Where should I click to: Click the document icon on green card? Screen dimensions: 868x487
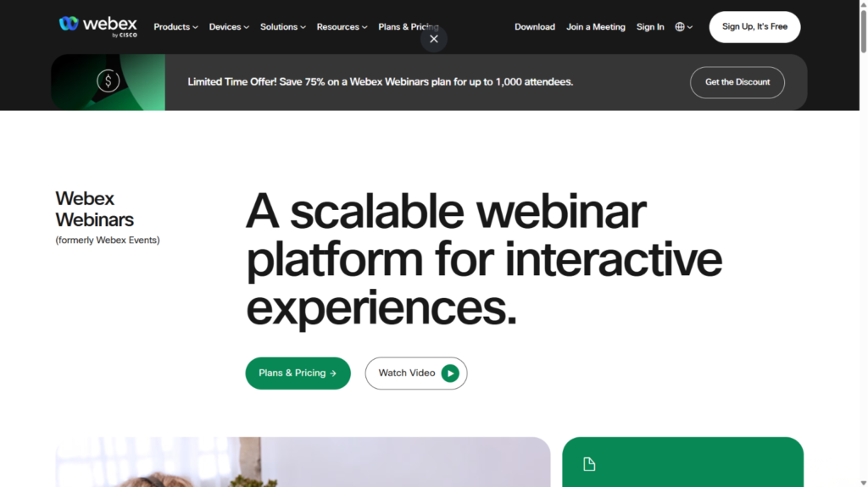(590, 464)
